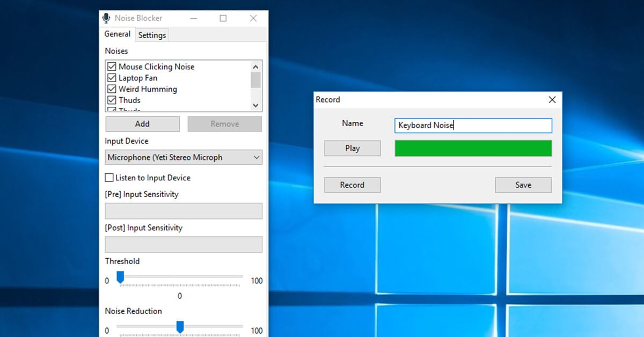Click the "Noises" section label
The height and width of the screenshot is (337, 644).
[x=116, y=51]
